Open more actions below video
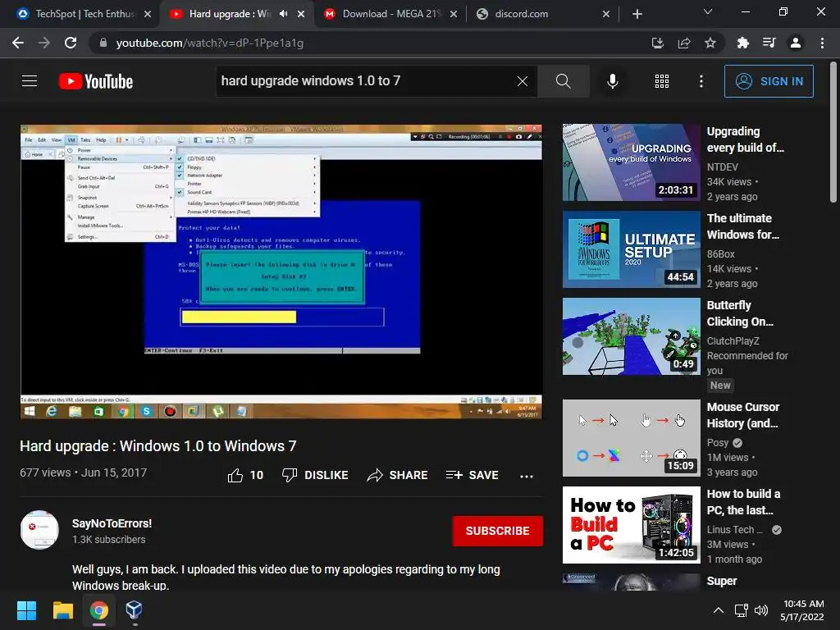This screenshot has height=630, width=840. click(x=526, y=476)
